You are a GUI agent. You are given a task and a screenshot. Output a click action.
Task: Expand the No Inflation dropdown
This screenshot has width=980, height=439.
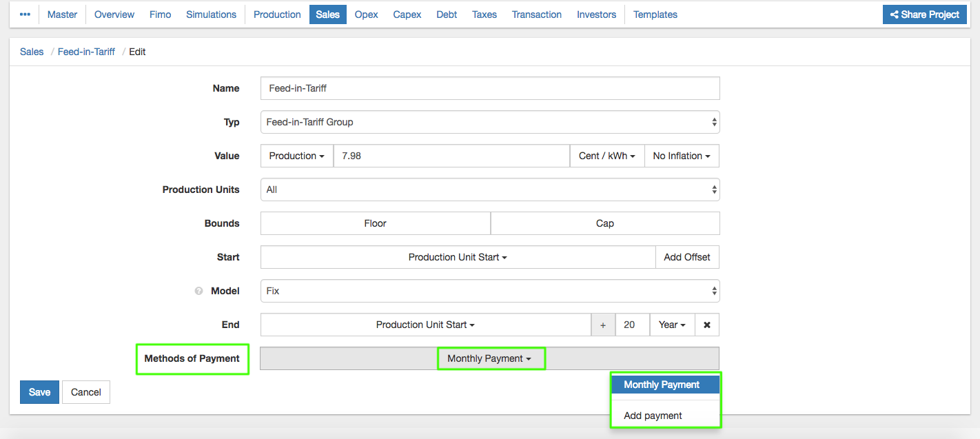[681, 156]
